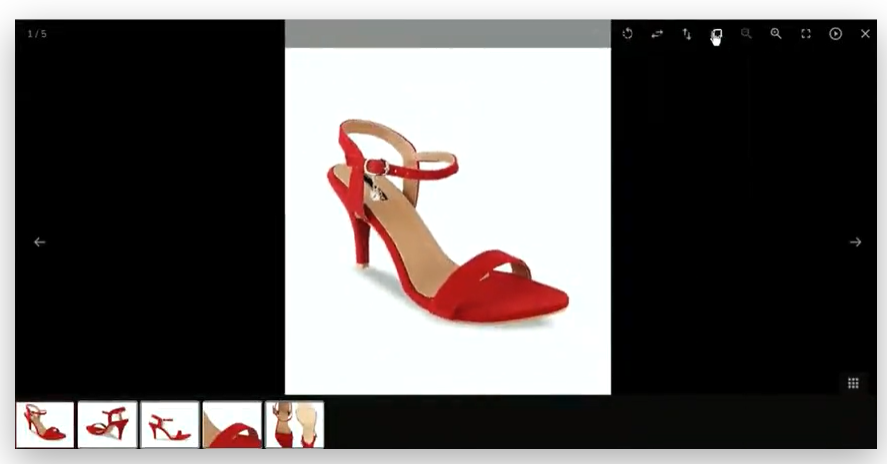The image size is (887, 464).
Task: Zoom out of the sandal image
Action: pyautogui.click(x=746, y=34)
